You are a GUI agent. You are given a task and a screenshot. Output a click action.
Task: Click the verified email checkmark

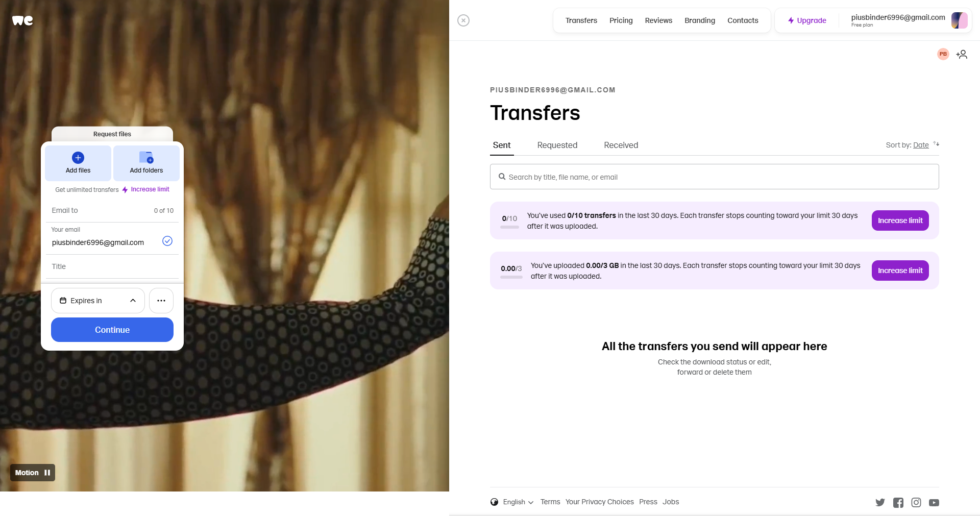click(x=167, y=241)
